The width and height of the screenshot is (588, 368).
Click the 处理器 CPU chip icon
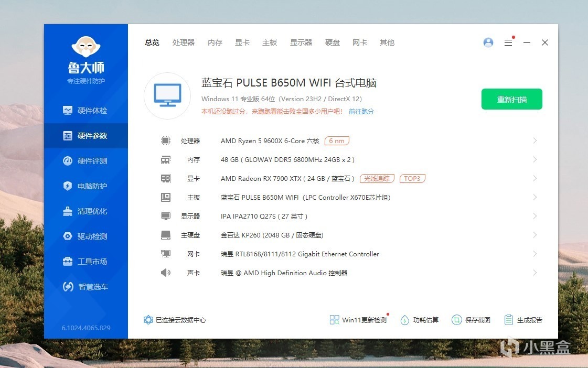(x=165, y=140)
